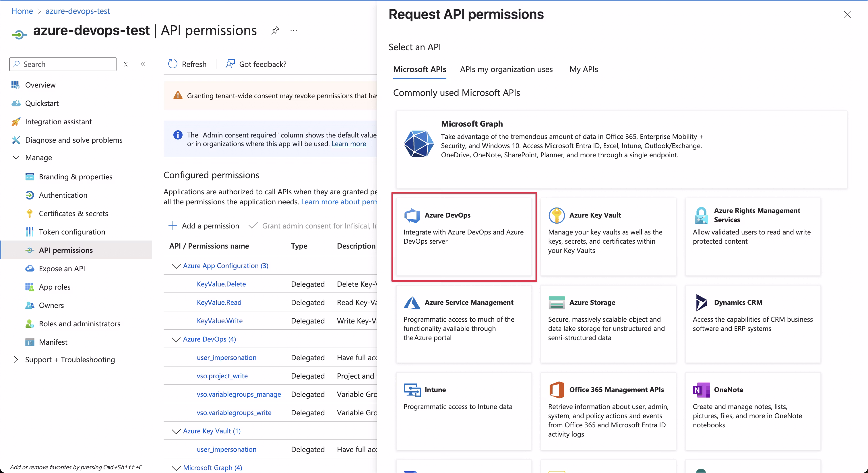Open the more options ellipsis by title
The width and height of the screenshot is (868, 473).
293,31
